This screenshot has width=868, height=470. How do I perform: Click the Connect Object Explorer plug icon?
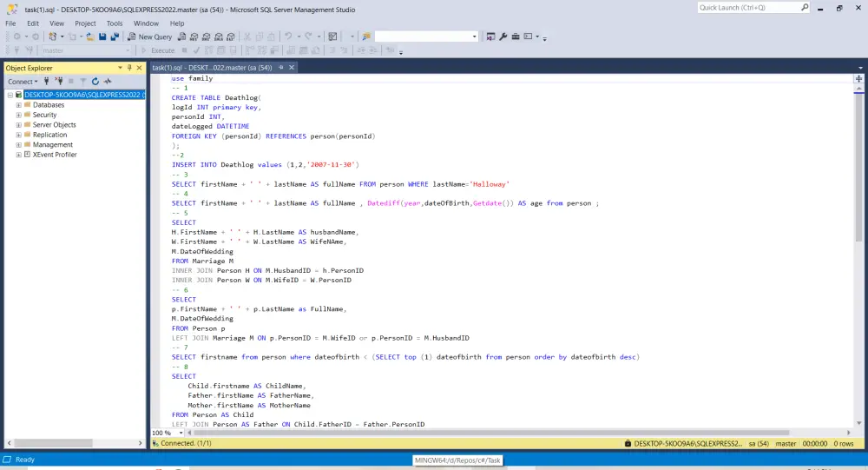click(x=47, y=82)
